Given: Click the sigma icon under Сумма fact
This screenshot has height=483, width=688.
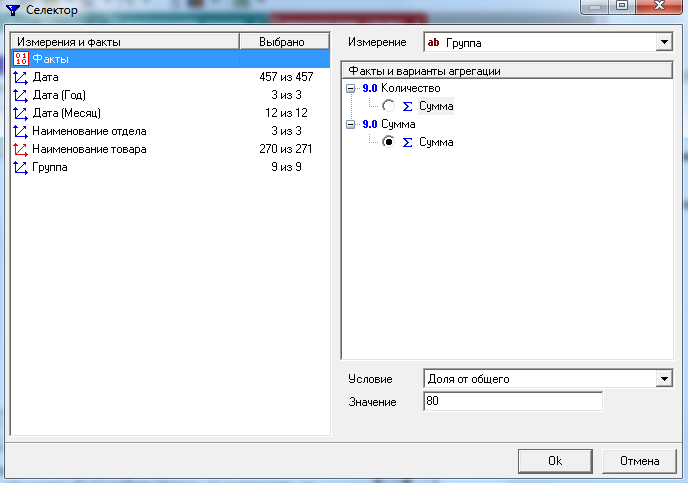Looking at the screenshot, I should point(408,142).
